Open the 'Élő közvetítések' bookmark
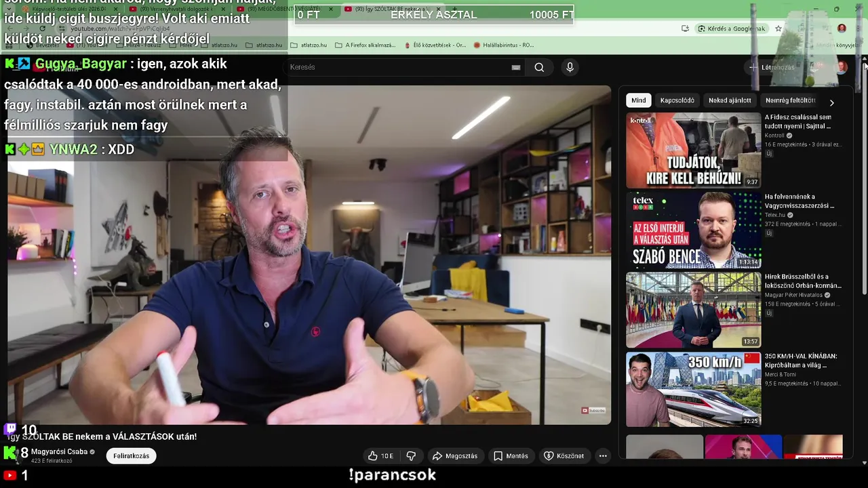 (435, 45)
